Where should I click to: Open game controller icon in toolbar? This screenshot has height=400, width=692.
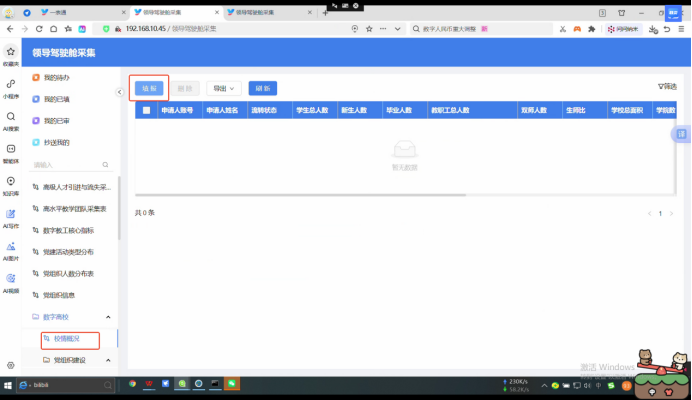(577, 29)
